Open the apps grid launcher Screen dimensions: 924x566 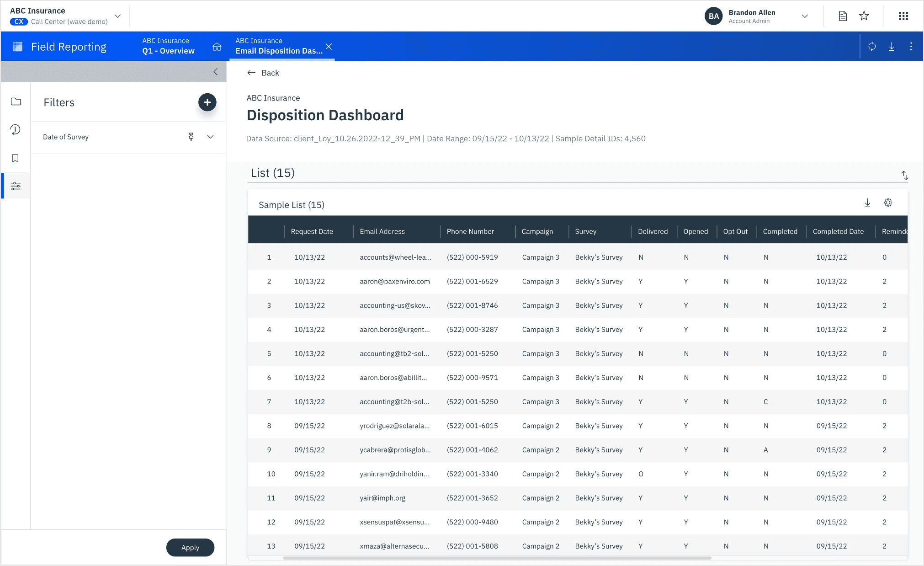coord(903,16)
